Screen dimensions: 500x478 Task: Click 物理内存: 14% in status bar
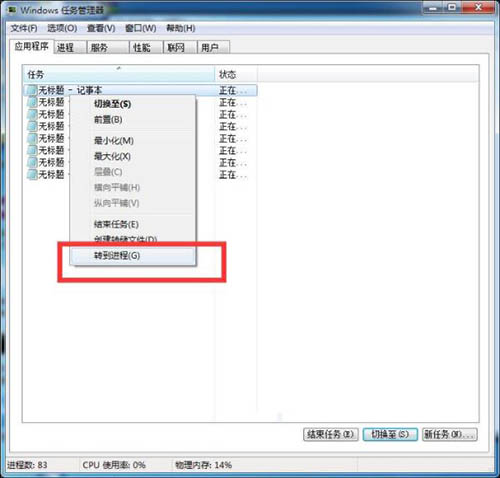point(204,465)
